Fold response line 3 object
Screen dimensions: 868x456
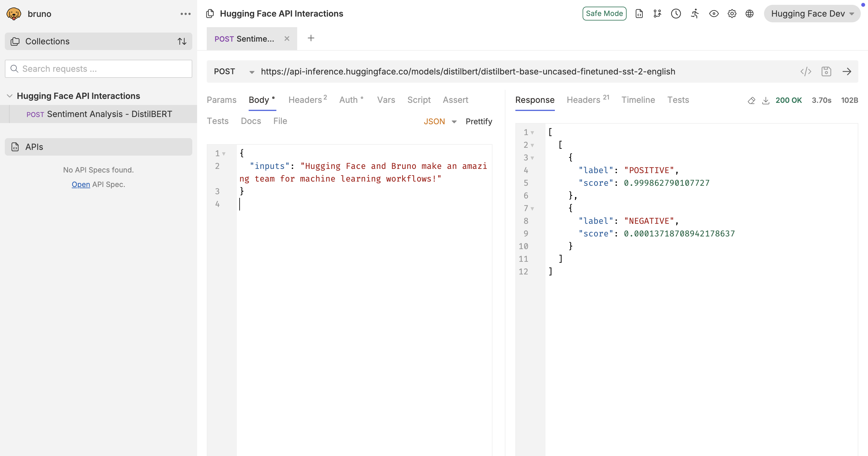pyautogui.click(x=532, y=158)
